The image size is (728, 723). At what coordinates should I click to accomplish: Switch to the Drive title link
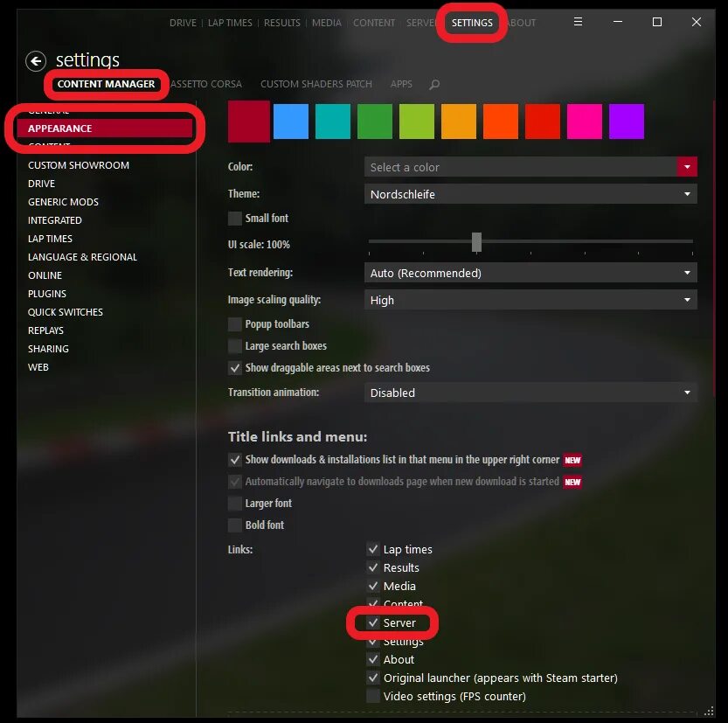point(183,23)
